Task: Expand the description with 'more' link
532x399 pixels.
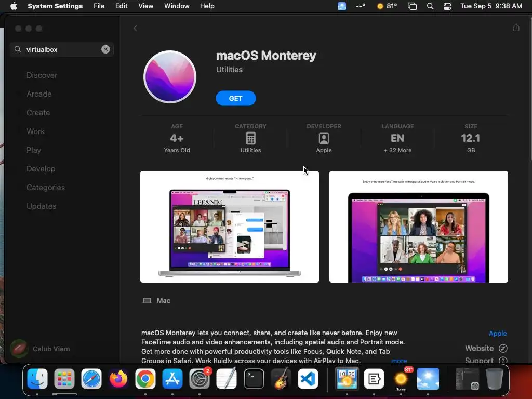Action: click(x=398, y=361)
